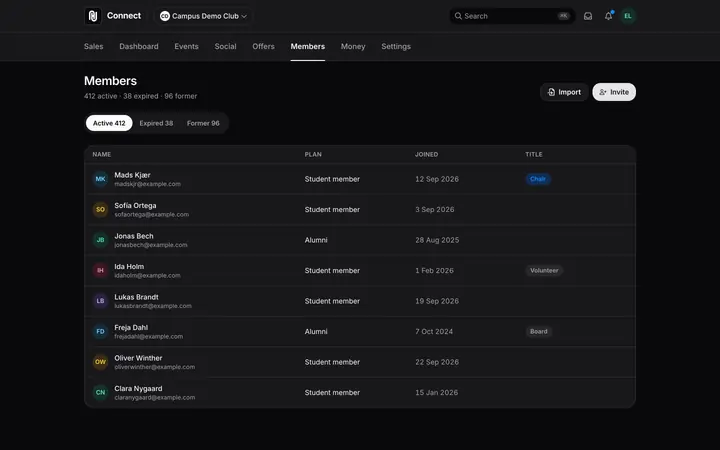The height and width of the screenshot is (450, 720).
Task: Click Student member plan for Lukas Brandt
Action: (x=332, y=301)
